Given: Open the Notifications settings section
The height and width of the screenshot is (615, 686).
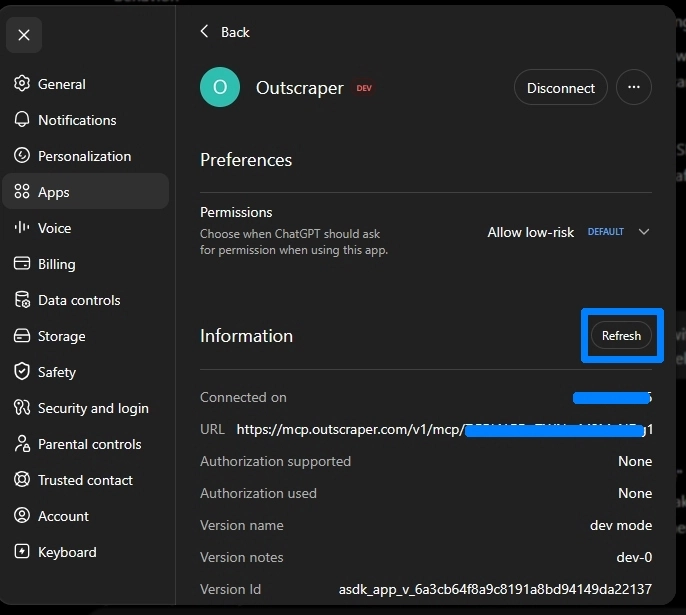Looking at the screenshot, I should [86, 119].
